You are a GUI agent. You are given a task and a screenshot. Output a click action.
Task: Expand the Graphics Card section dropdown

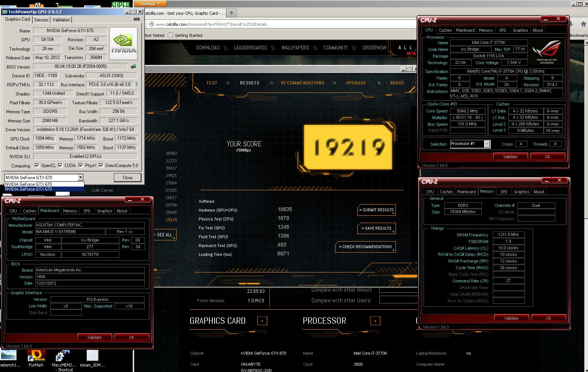[x=262, y=321]
